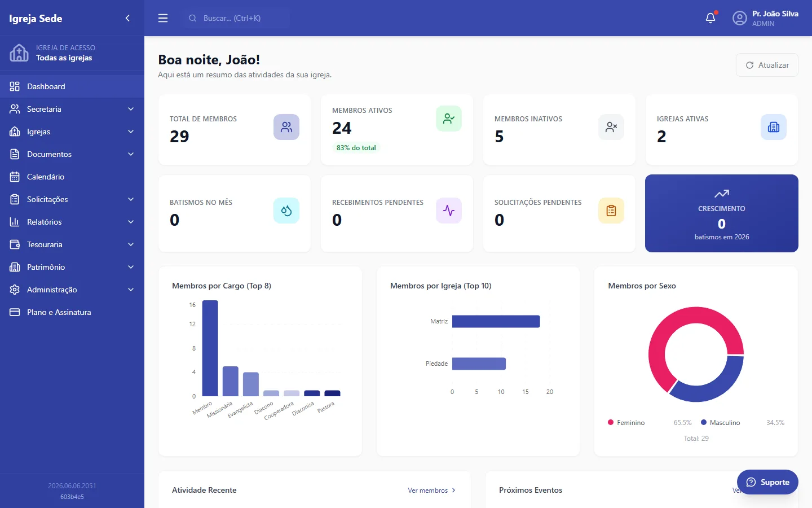Click Batismos no Mês droplets icon
The image size is (812, 508).
[286, 211]
